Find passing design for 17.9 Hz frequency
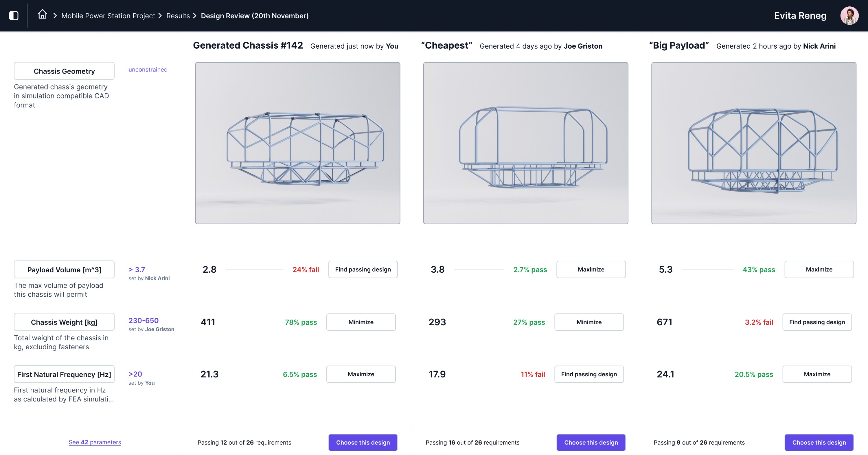 click(589, 374)
